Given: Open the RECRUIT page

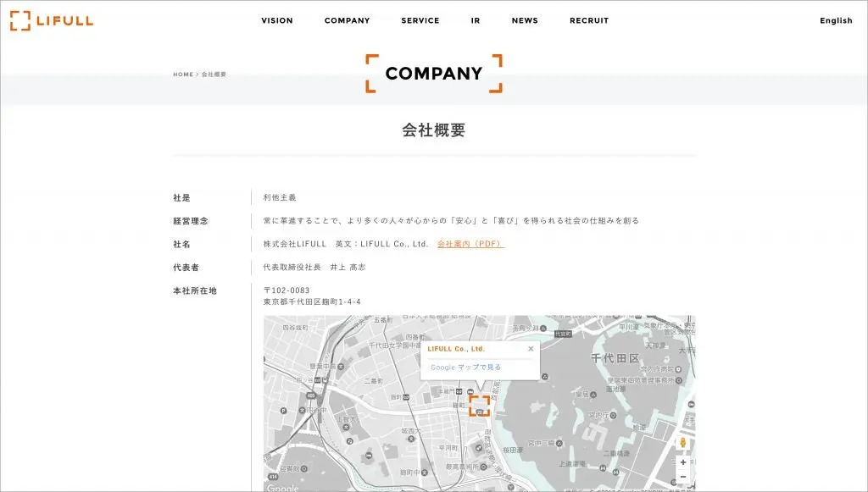Looking at the screenshot, I should [588, 20].
